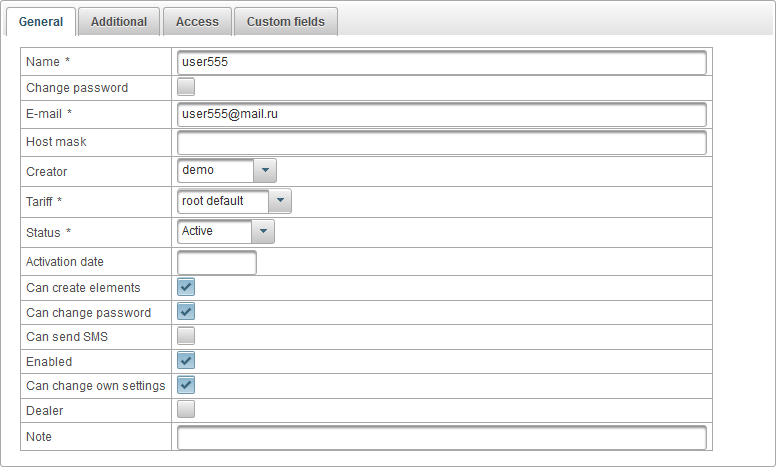Click the Activation date field
Screen dimensions: 776x467
click(217, 262)
